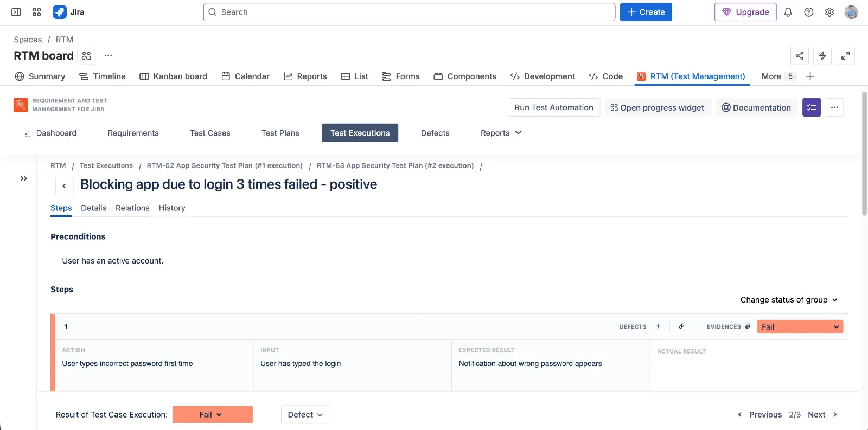Viewport: 868px width, 430px height.
Task: Open the Kanban board tab
Action: [x=174, y=76]
